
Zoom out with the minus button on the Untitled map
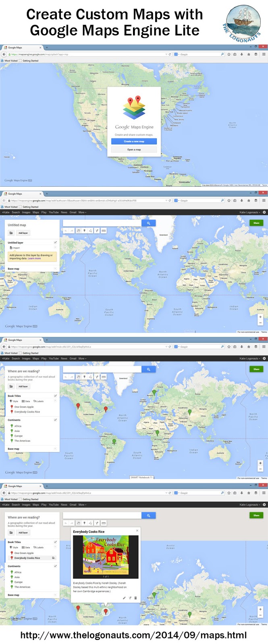[x=260, y=323]
